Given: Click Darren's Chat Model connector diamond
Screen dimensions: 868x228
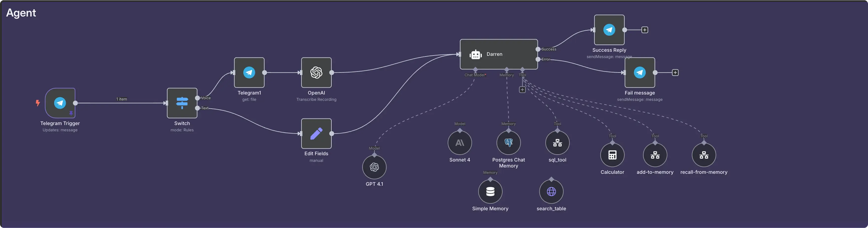Looking at the screenshot, I should point(475,70).
